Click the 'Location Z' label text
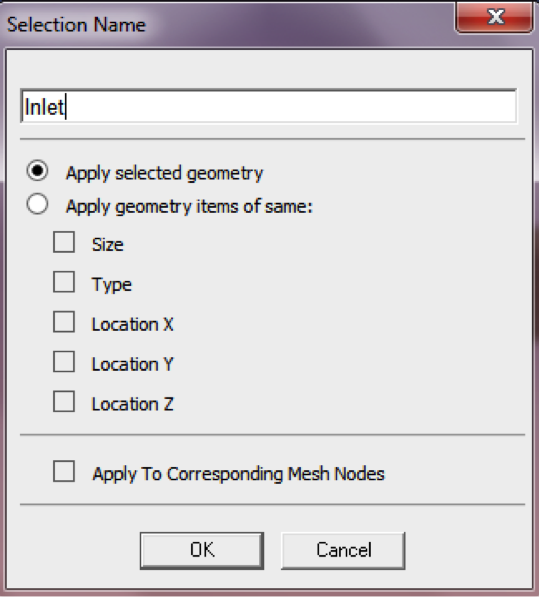 coord(132,404)
